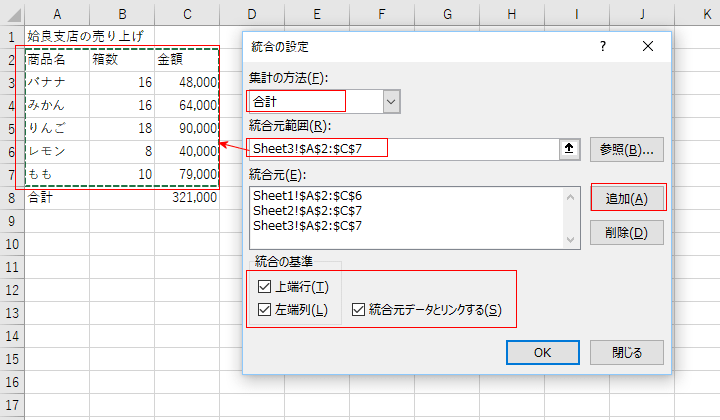Open the 集計の方法 dropdown arrow
The image size is (720, 420).
[390, 101]
